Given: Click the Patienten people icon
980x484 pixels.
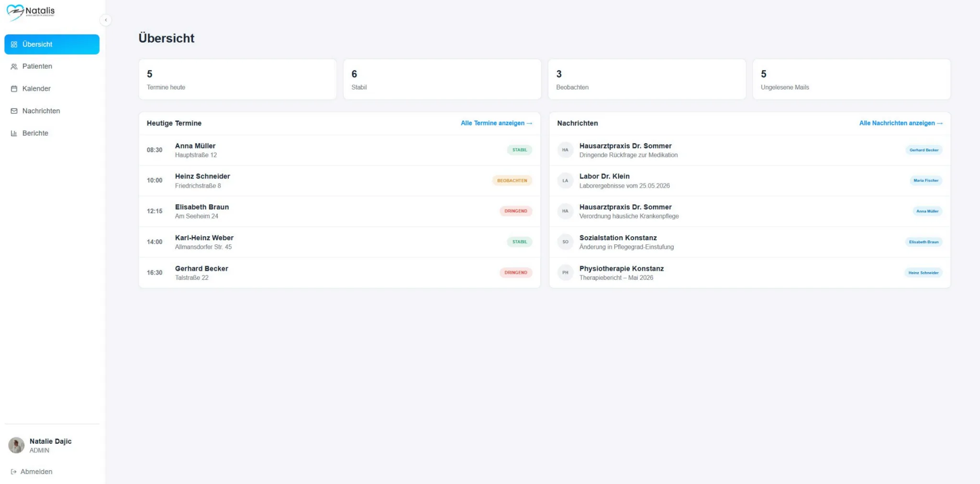Looking at the screenshot, I should [x=14, y=66].
